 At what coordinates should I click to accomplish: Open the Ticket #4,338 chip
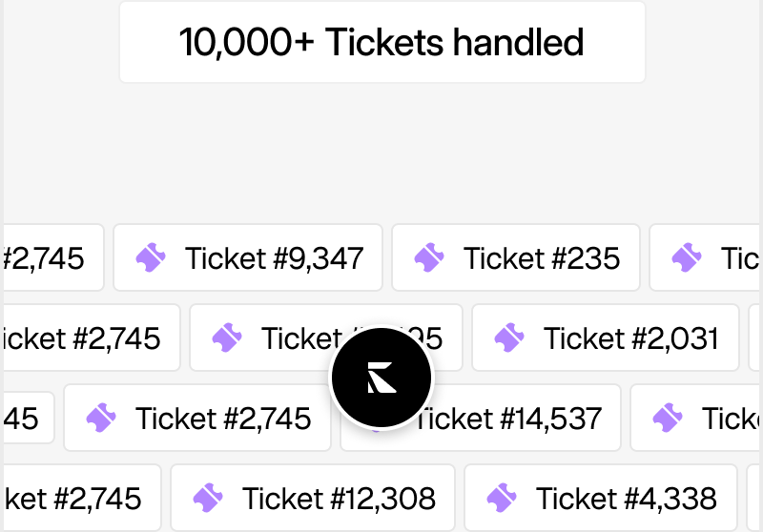coord(601,498)
